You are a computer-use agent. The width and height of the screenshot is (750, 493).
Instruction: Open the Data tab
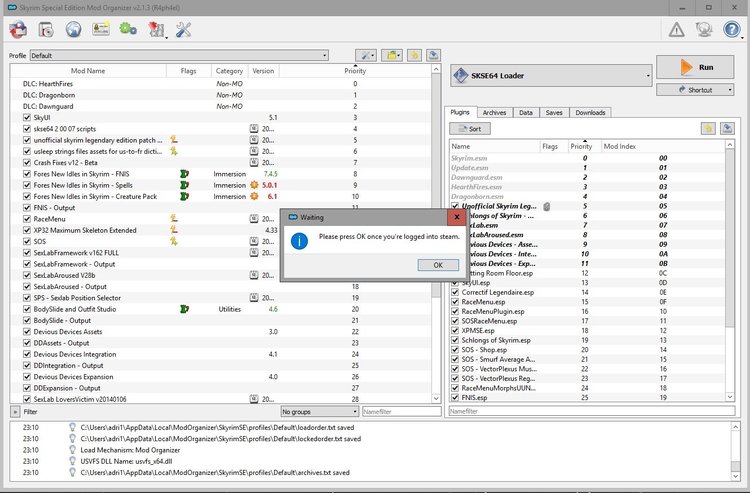coord(526,113)
